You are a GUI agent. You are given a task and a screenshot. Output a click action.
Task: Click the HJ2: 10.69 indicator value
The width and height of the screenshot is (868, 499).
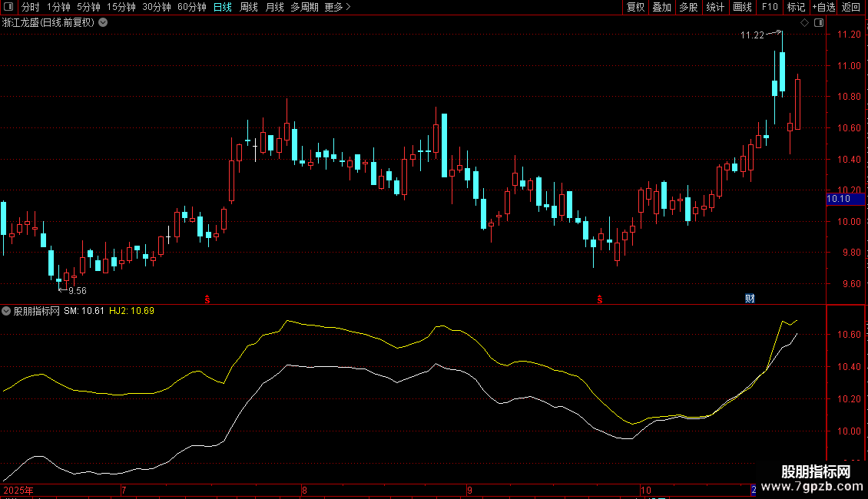[x=132, y=311]
